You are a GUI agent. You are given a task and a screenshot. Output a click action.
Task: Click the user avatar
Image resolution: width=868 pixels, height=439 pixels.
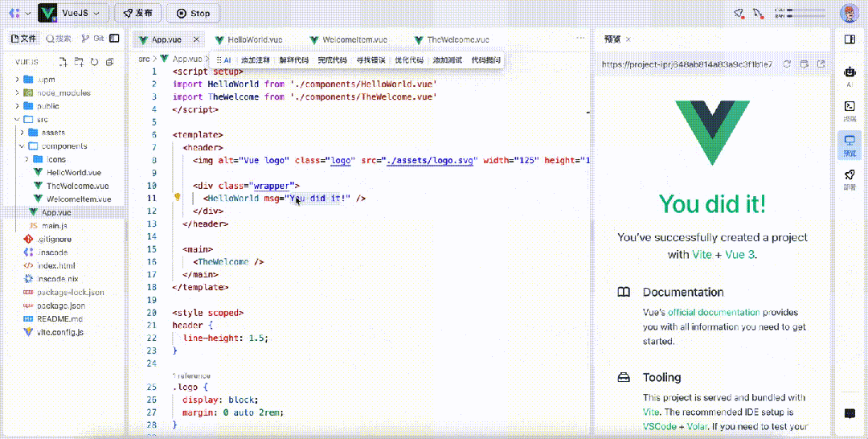click(x=849, y=14)
